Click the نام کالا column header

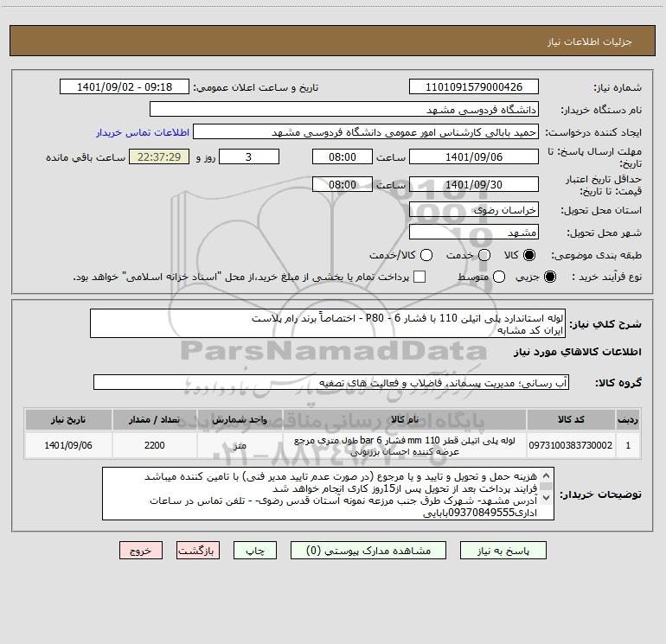pos(405,419)
